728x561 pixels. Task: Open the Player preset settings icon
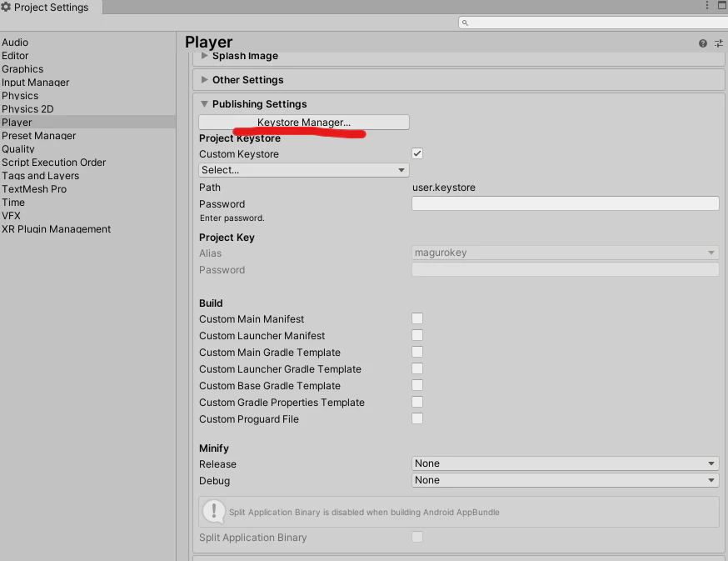coord(719,43)
